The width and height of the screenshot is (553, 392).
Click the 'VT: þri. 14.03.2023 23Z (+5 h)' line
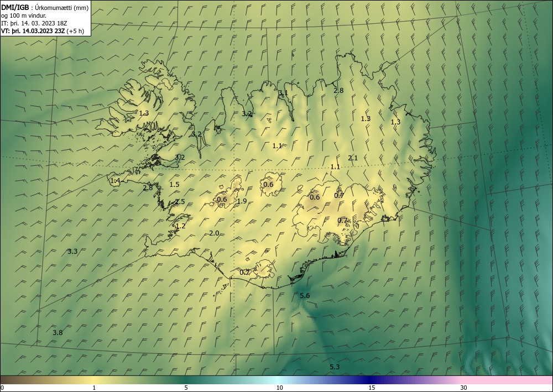(43, 31)
